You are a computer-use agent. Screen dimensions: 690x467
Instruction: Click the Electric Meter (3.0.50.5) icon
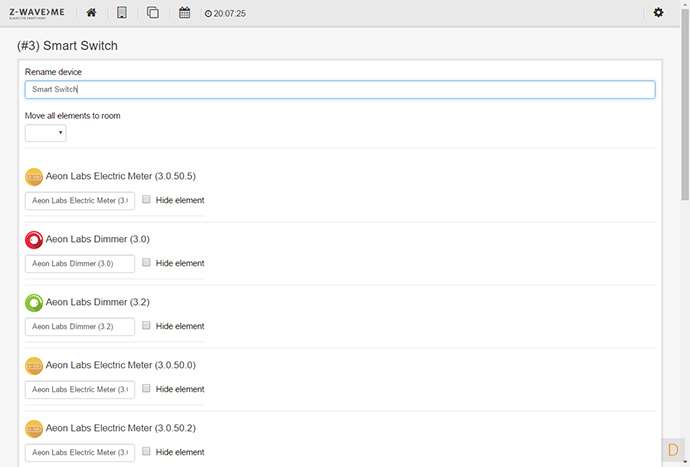tap(34, 177)
